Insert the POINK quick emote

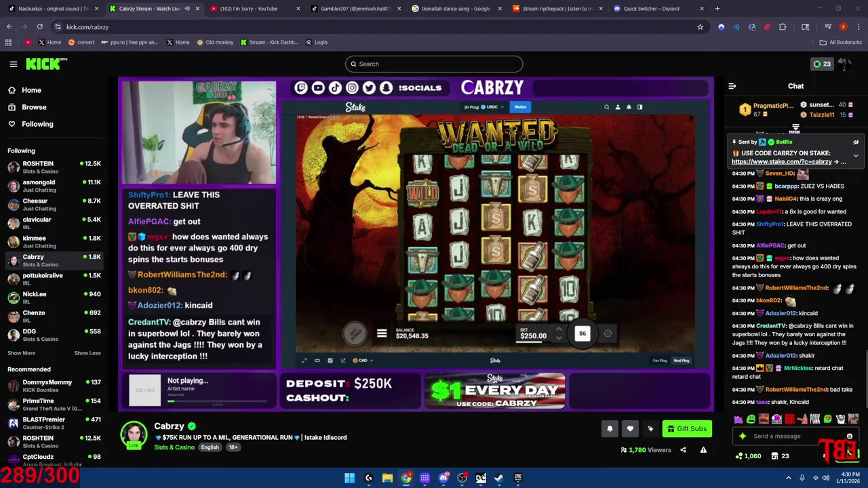tap(815, 420)
